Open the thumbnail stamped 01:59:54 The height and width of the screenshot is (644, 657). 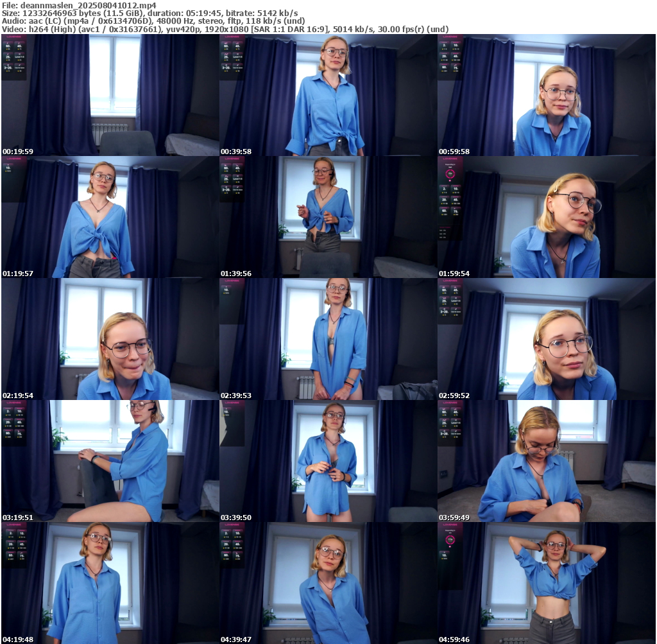click(547, 217)
